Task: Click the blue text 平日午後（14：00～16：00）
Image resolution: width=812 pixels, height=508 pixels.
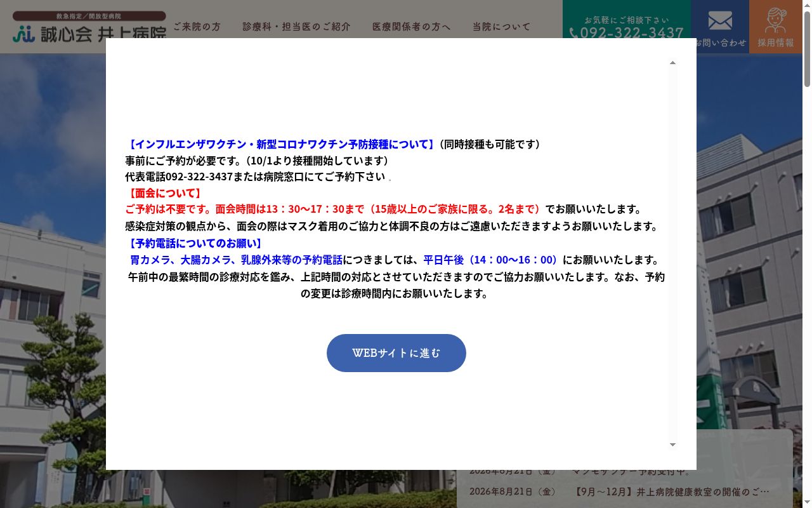Action: click(x=493, y=260)
